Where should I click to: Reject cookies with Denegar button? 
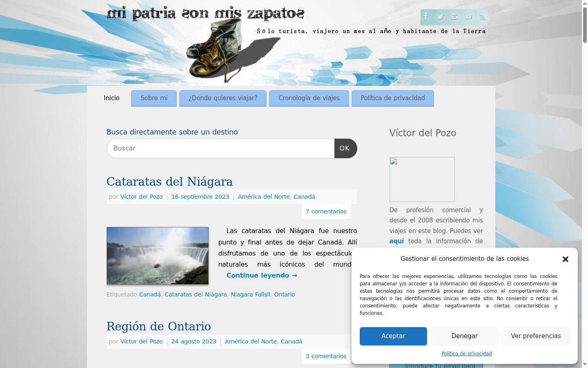tap(465, 336)
